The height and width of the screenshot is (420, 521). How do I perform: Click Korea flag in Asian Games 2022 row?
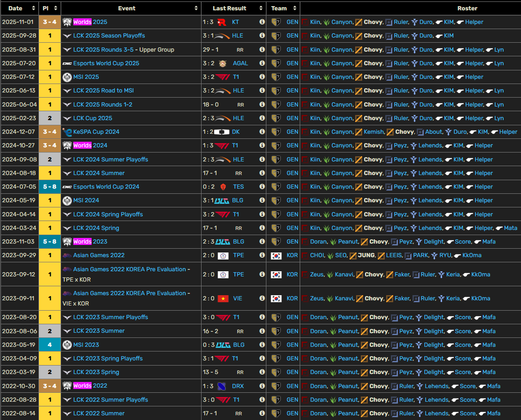[x=276, y=256]
